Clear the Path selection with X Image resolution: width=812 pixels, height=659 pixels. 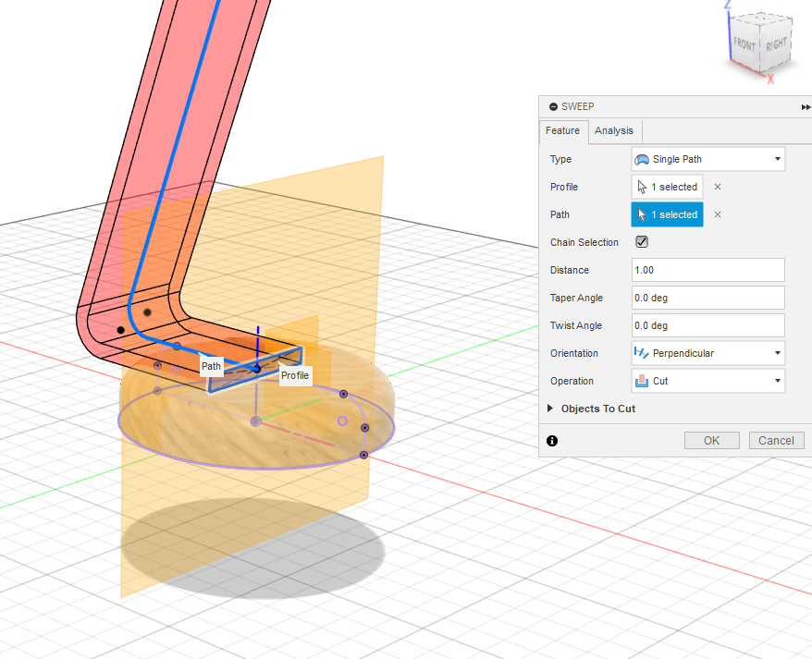718,214
